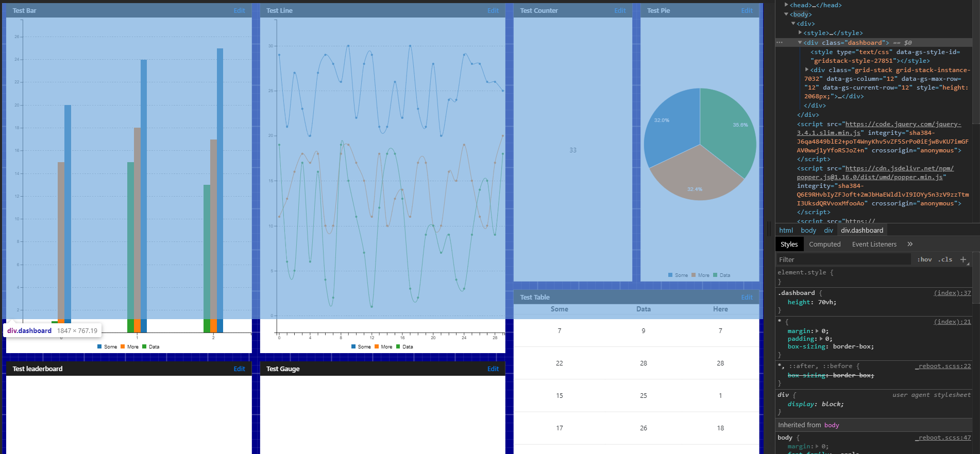Click table cell with value 25
Viewport: 980px width, 454px height.
click(643, 395)
